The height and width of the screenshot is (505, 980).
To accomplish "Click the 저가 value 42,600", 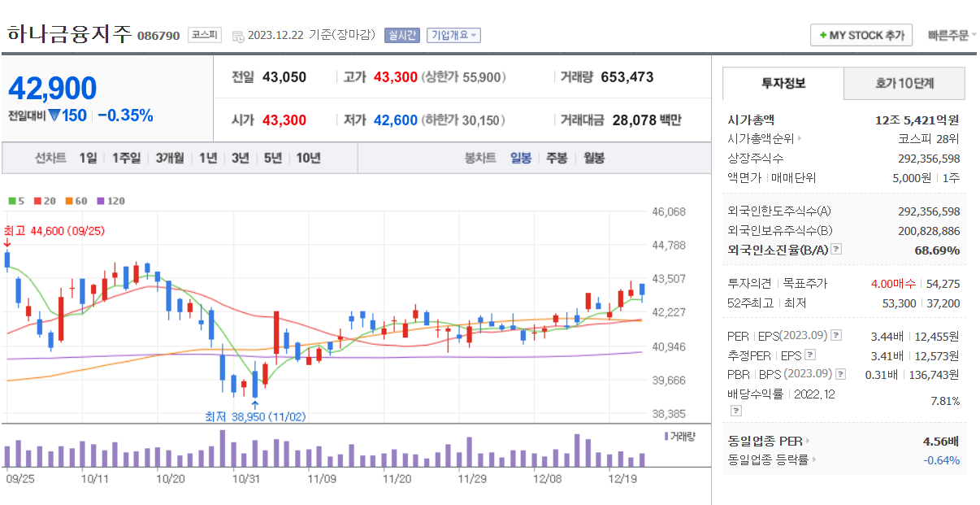I will (x=396, y=120).
